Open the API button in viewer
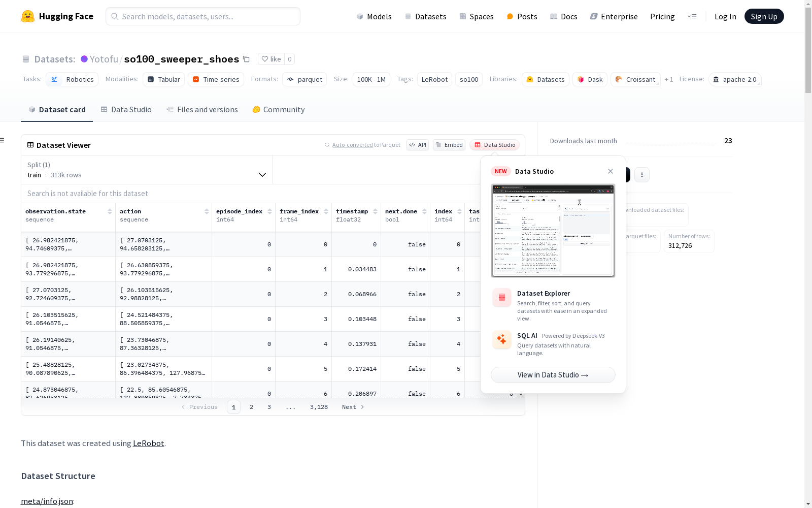The image size is (812, 508). click(418, 145)
